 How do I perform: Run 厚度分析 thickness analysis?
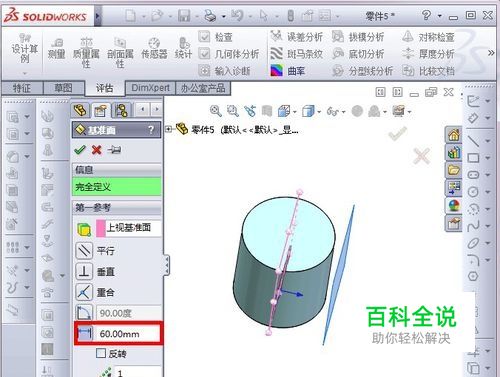428,54
